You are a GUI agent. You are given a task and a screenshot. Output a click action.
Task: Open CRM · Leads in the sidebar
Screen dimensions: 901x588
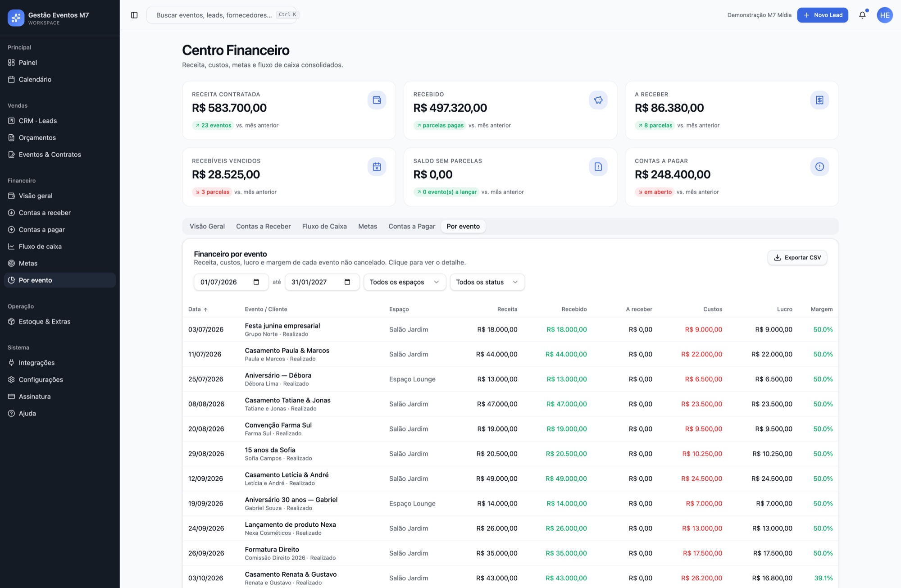click(60, 121)
